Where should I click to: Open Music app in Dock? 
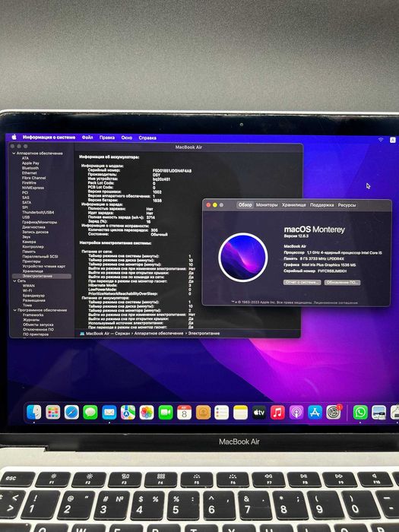[277, 412]
